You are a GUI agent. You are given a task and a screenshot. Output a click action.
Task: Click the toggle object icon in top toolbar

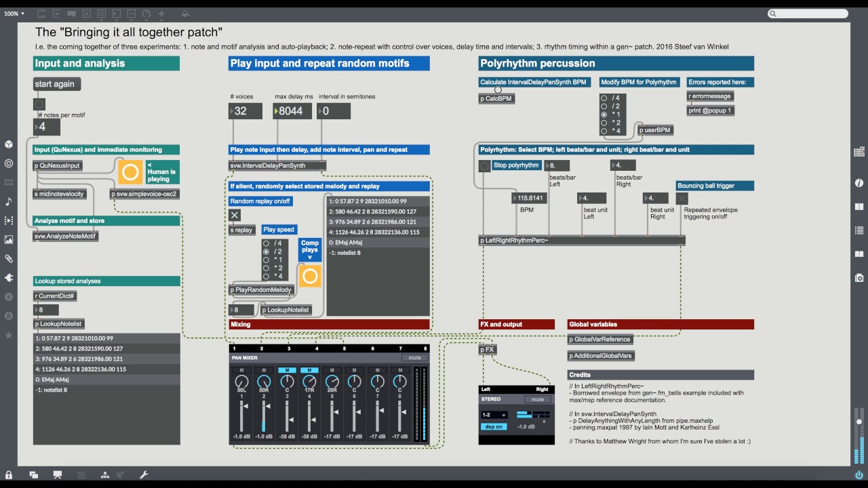pyautogui.click(x=87, y=14)
